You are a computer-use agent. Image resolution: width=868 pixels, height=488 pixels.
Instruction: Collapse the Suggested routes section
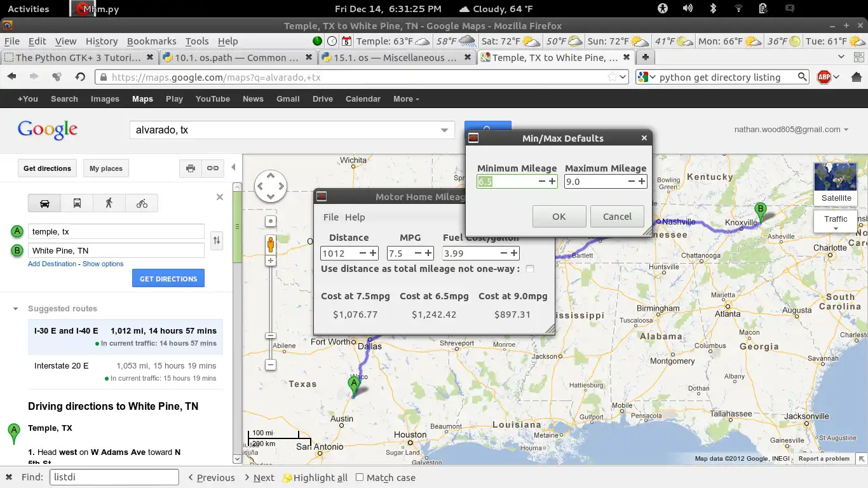click(x=15, y=309)
